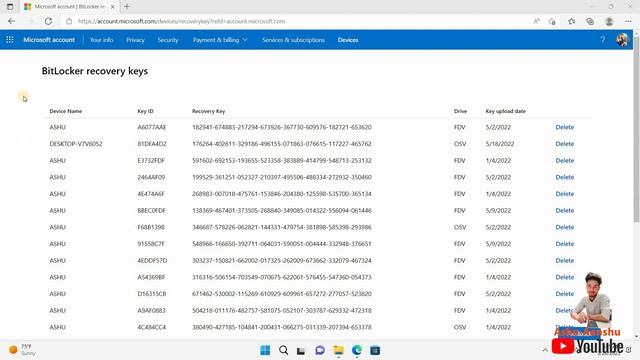Delete key with ID E3732FDF
Viewport: 640px width, 360px height.
[564, 160]
